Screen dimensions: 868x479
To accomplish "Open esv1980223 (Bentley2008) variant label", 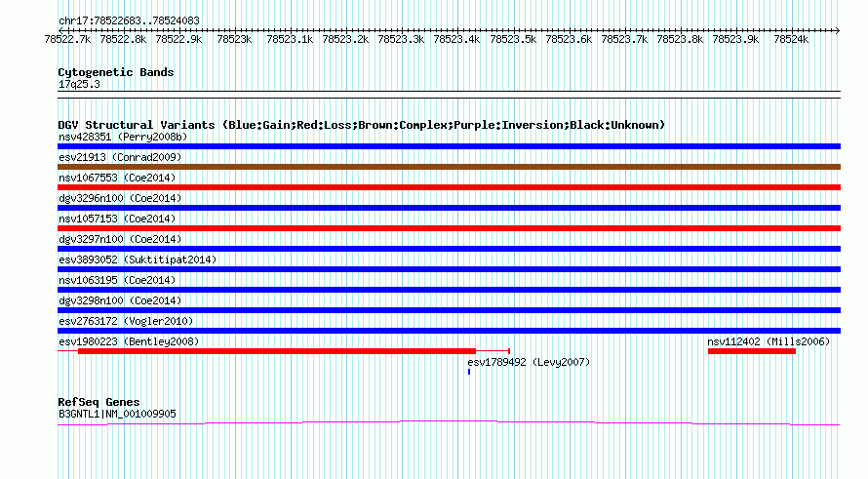I will [129, 341].
